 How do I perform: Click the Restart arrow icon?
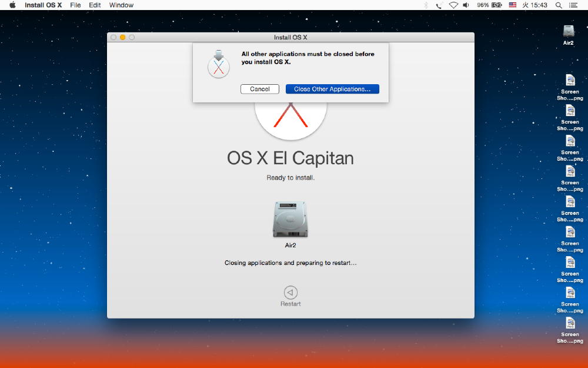[290, 293]
